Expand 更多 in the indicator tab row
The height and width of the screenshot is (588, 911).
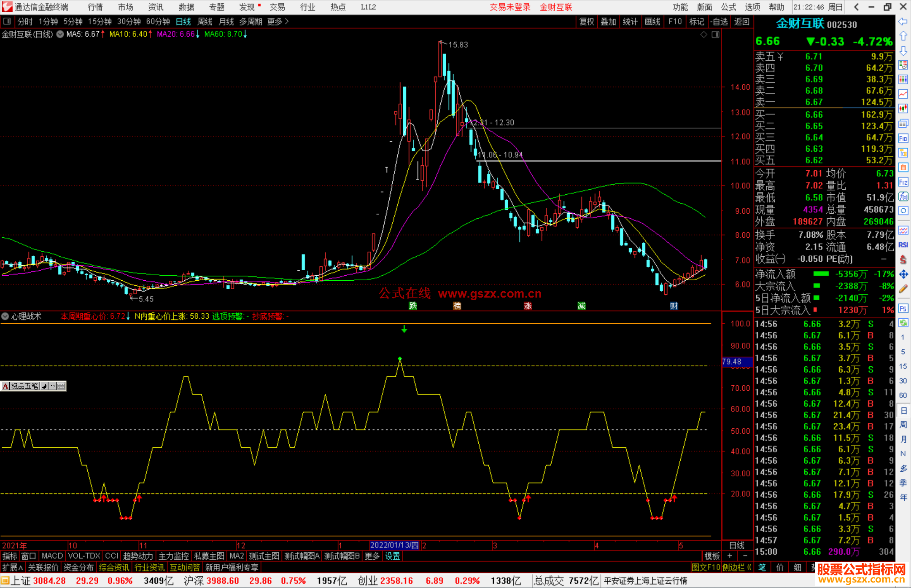click(x=372, y=556)
